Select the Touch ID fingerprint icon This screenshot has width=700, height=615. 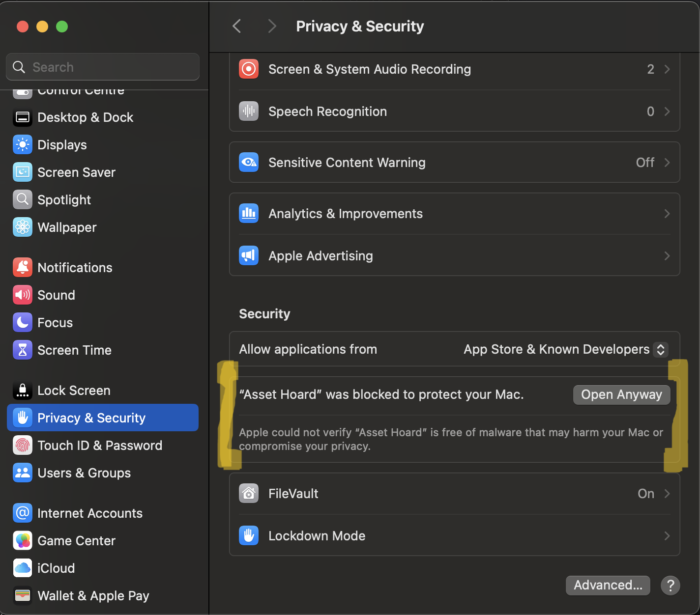(22, 445)
